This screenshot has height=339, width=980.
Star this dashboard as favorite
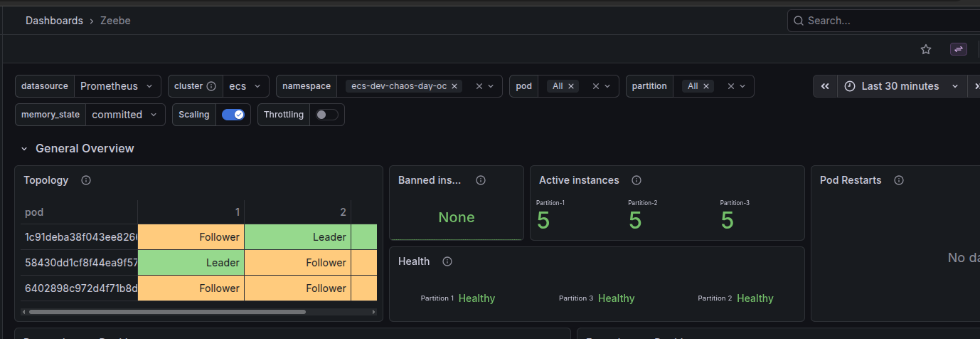[x=925, y=49]
